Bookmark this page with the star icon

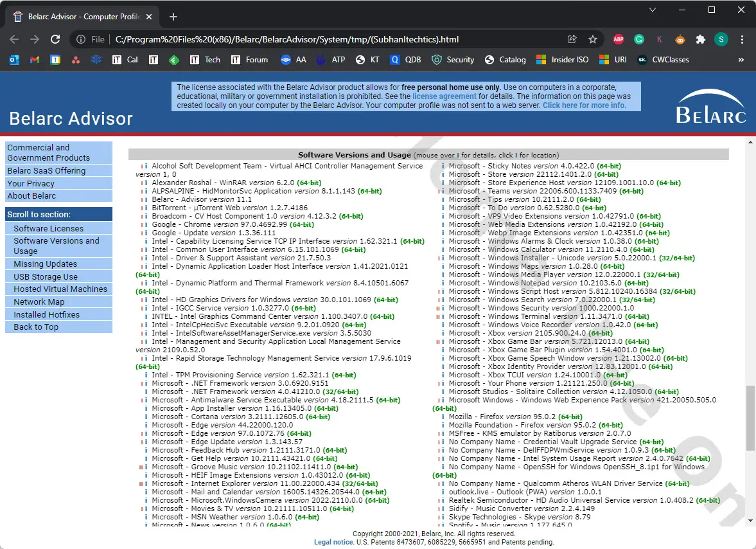[593, 40]
